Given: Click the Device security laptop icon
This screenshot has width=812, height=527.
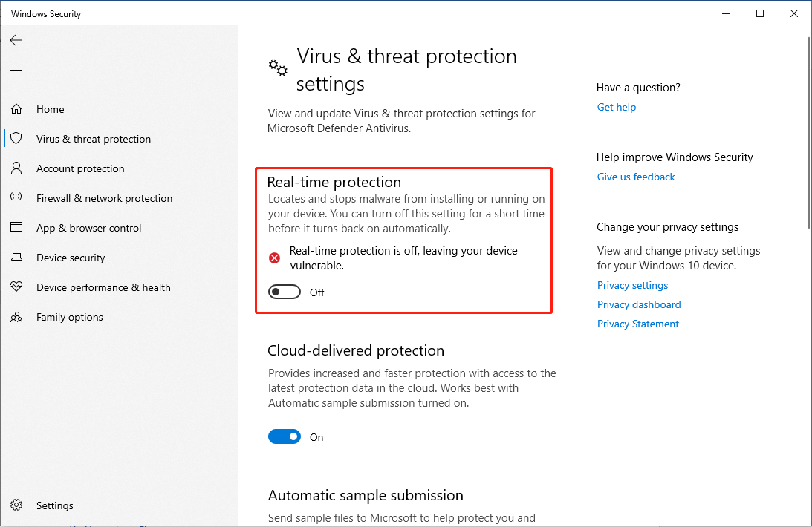Looking at the screenshot, I should tap(16, 257).
